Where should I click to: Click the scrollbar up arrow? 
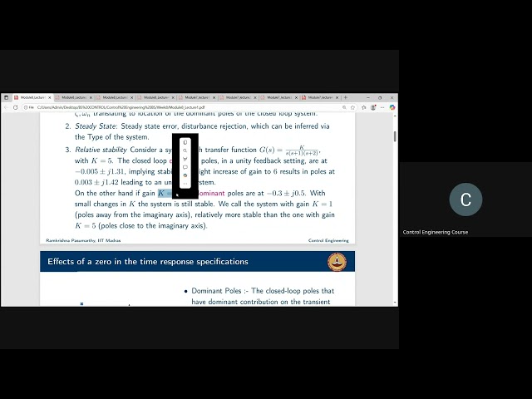click(x=395, y=116)
